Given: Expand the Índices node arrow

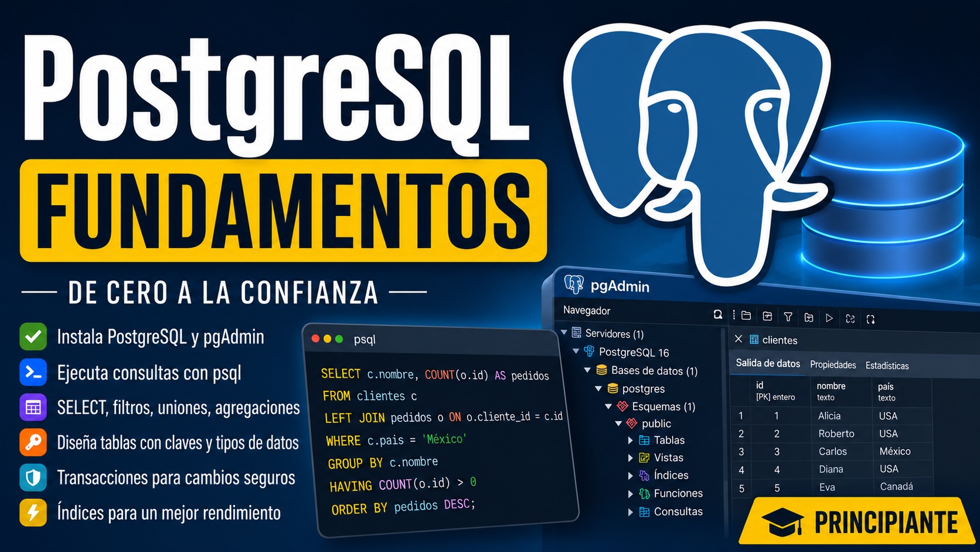Looking at the screenshot, I should (631, 476).
